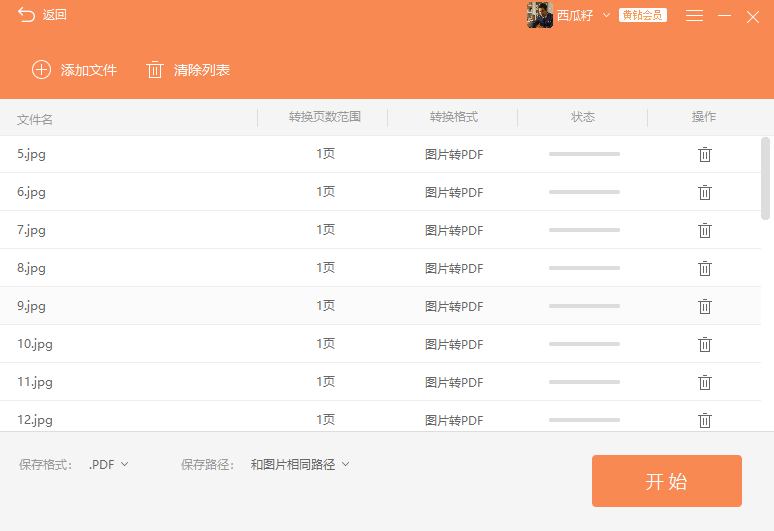Delete 7.jpg from the list

pyautogui.click(x=704, y=230)
